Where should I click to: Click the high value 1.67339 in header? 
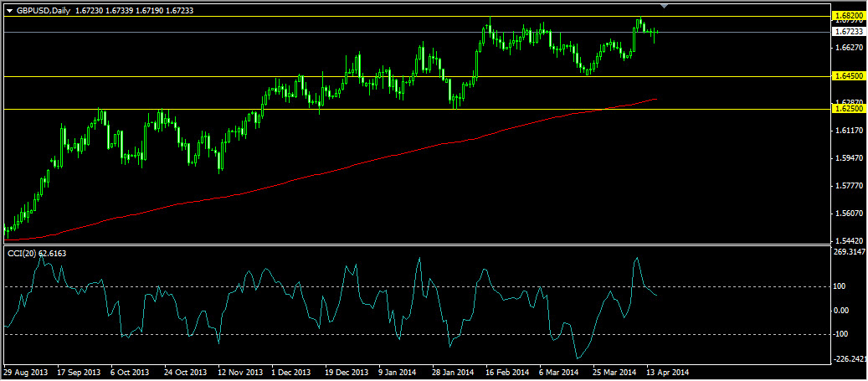coord(119,10)
